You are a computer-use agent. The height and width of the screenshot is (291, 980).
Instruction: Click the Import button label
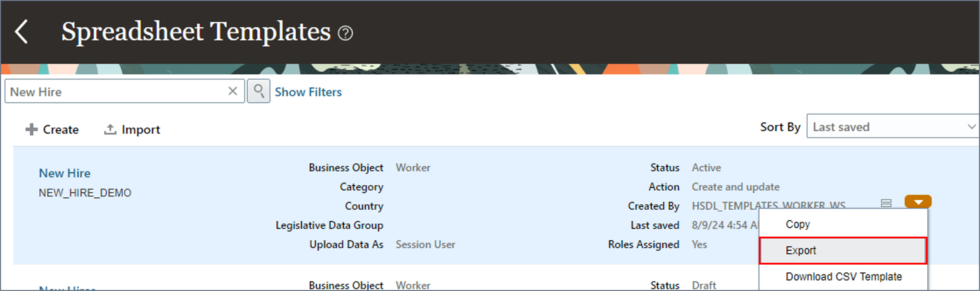141,130
